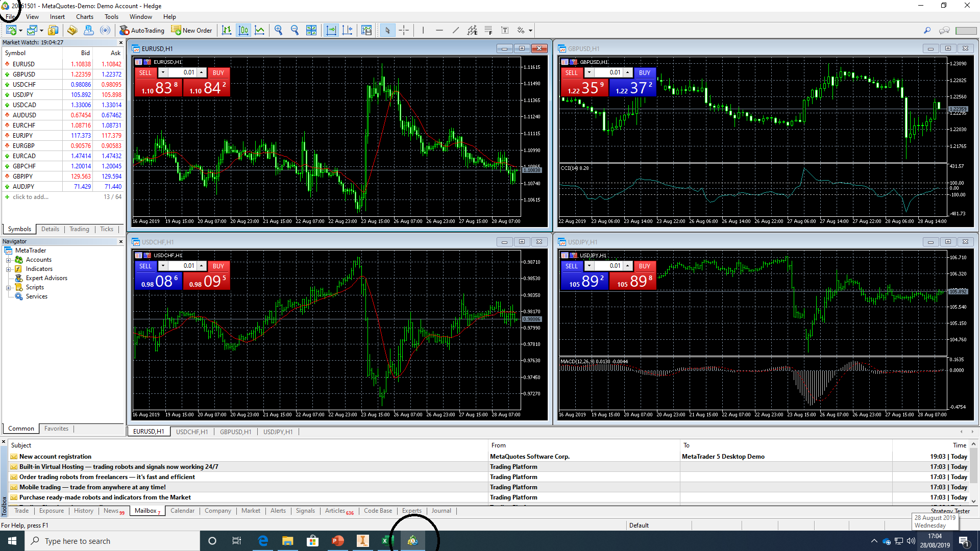Click the cloud hosting toolbar icon

coord(89,31)
